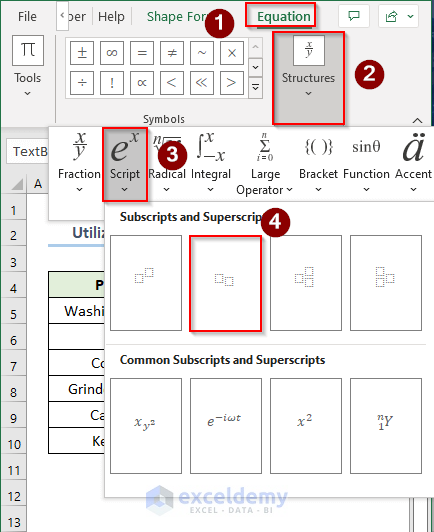Insert the factorial exclamation symbol
The image size is (434, 532).
click(x=112, y=82)
